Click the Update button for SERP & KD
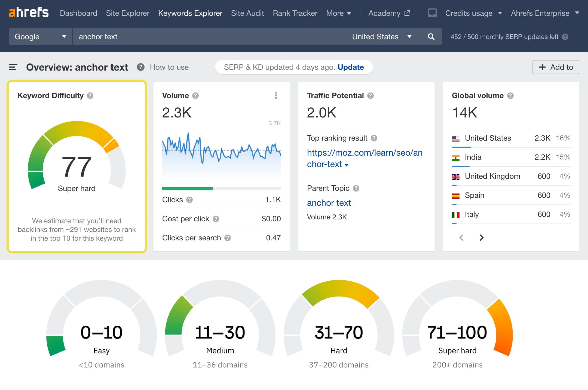Viewport: 588px width, 390px height. pyautogui.click(x=350, y=67)
